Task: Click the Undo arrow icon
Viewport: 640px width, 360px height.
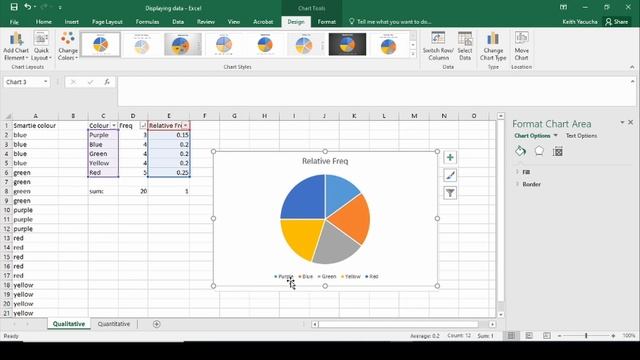Action: [27, 7]
